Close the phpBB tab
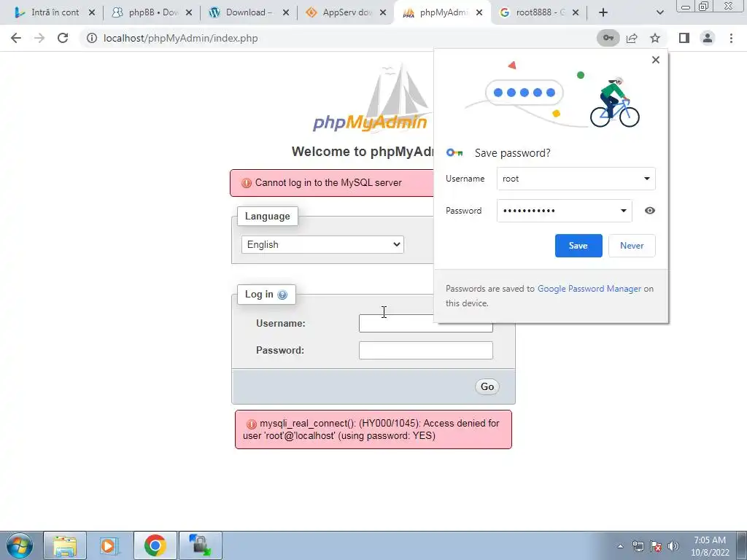The width and height of the screenshot is (747, 560). [x=189, y=12]
